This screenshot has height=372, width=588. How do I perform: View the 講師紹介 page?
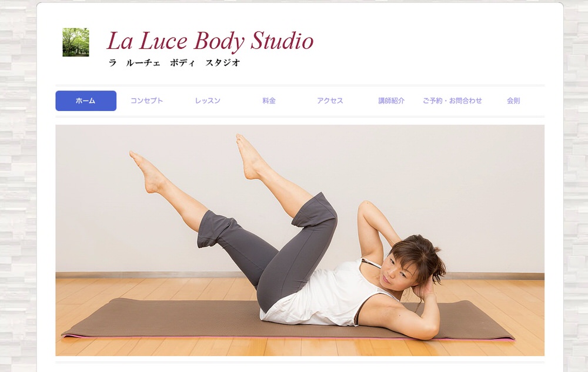click(x=391, y=100)
